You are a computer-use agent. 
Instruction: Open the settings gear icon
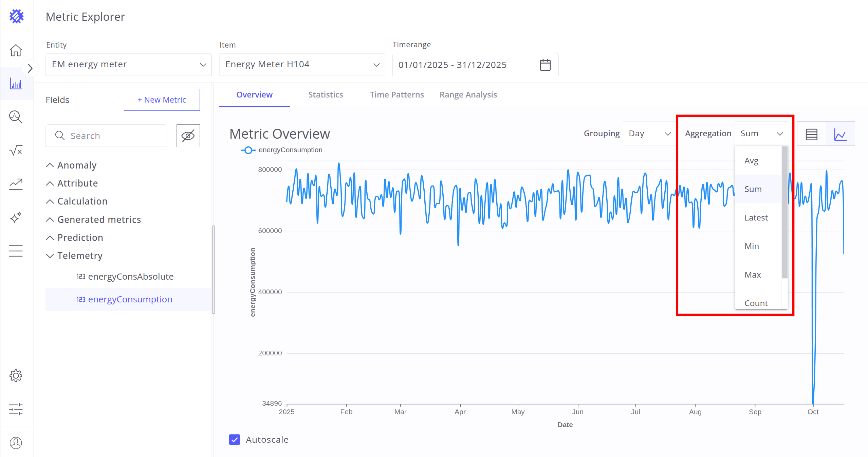click(x=16, y=375)
